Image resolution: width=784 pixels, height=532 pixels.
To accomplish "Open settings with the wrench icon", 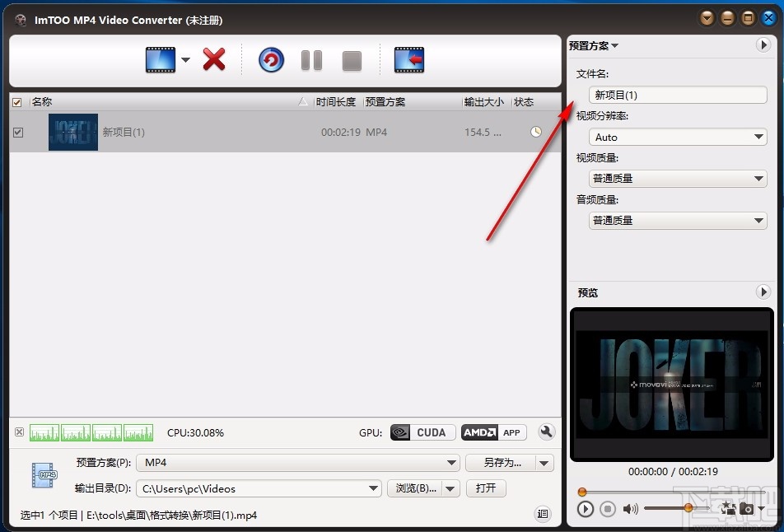I will [546, 432].
